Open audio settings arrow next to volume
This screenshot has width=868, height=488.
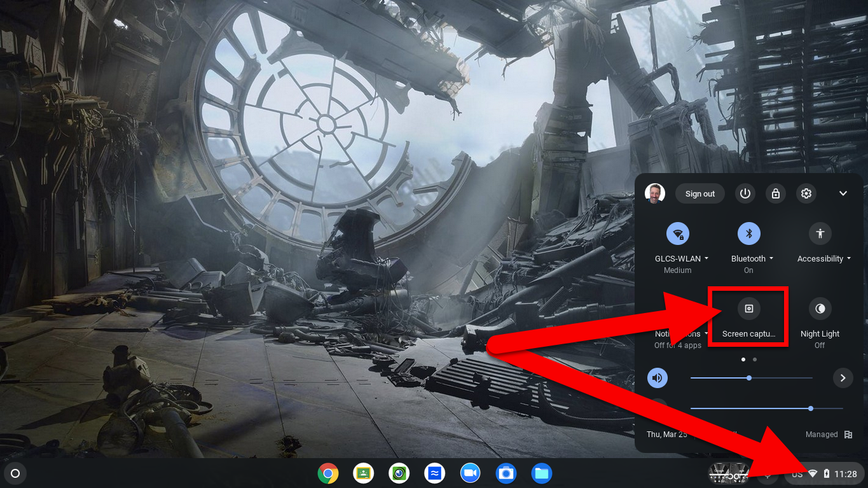pyautogui.click(x=843, y=378)
